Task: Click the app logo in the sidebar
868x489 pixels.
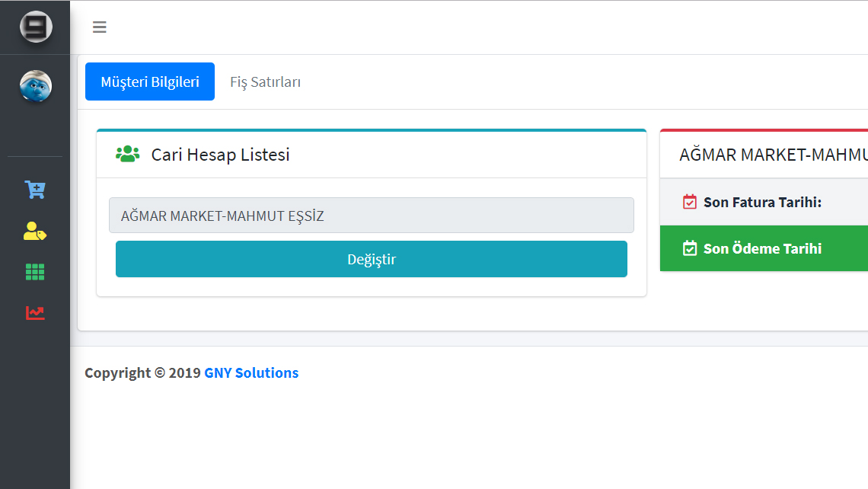Action: point(35,27)
